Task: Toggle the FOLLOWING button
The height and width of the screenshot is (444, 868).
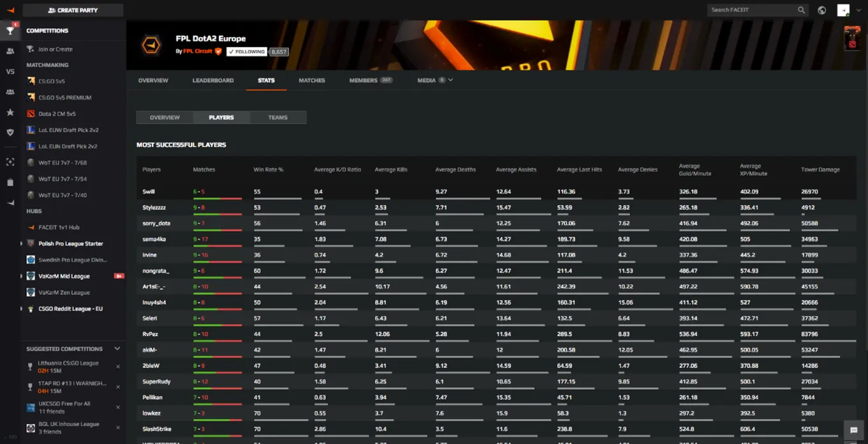Action: [x=246, y=52]
